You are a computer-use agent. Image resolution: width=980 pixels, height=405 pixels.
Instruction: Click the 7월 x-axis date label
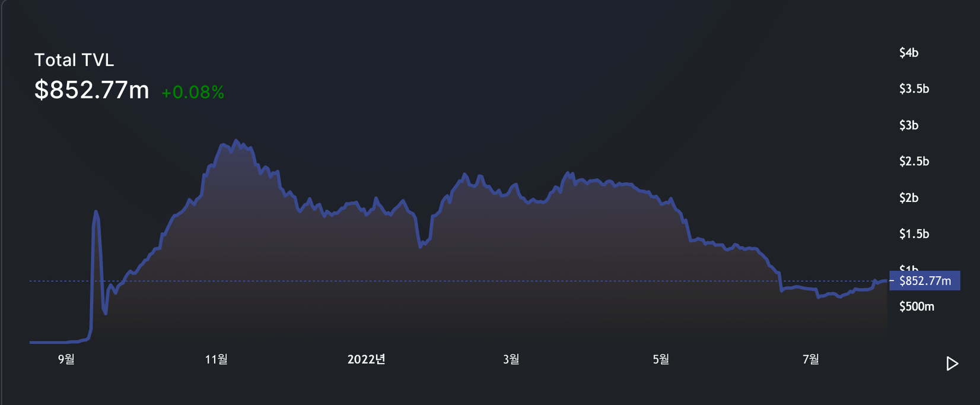pos(810,359)
